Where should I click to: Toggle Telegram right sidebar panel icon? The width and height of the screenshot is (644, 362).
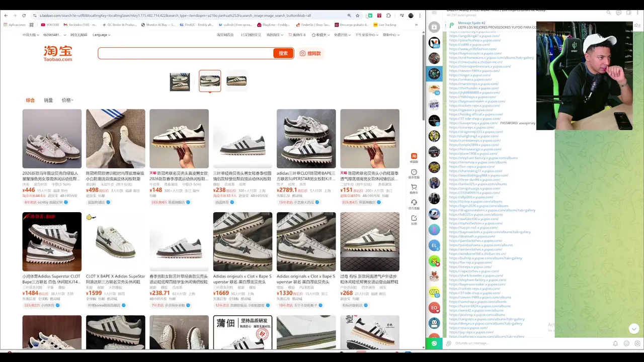(x=628, y=12)
